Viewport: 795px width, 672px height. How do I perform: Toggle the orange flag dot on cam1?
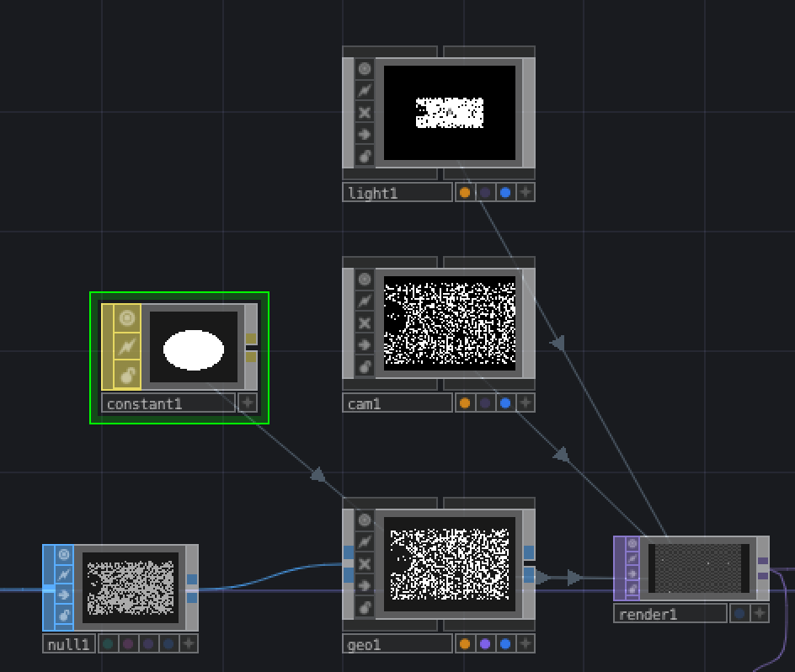(465, 403)
